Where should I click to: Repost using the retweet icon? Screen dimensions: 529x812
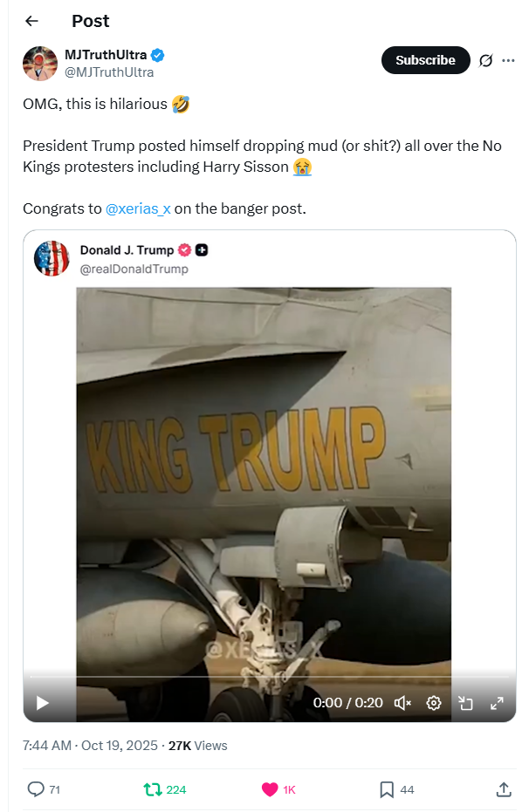(x=153, y=789)
